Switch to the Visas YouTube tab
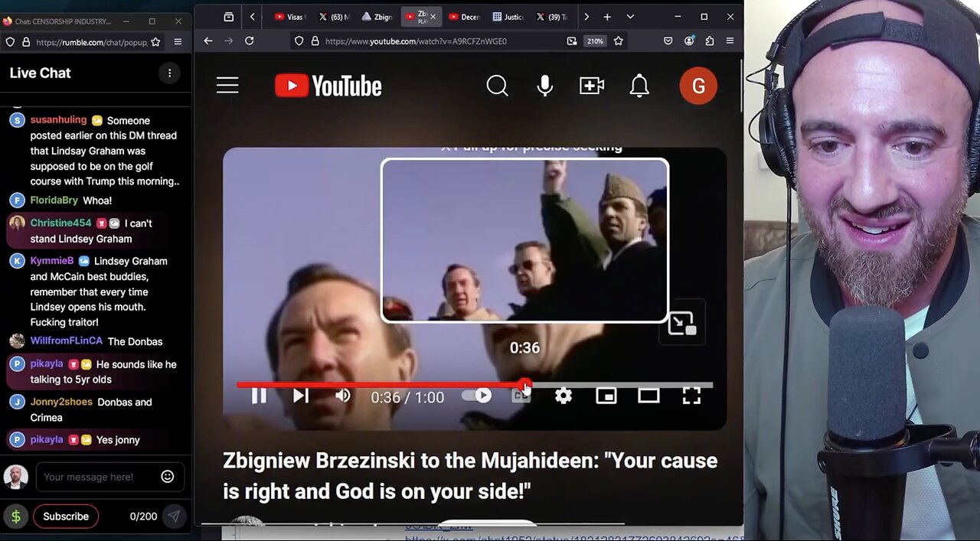 pyautogui.click(x=289, y=17)
